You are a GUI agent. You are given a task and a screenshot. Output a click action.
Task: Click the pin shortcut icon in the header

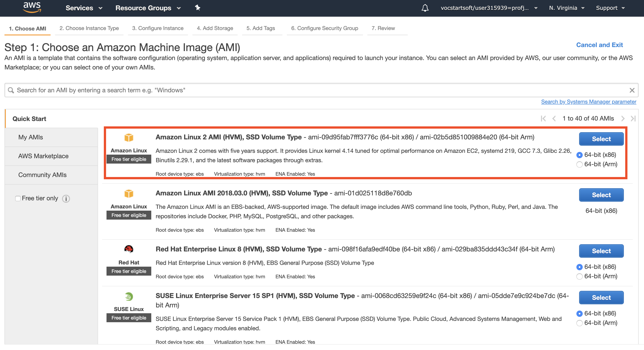click(198, 8)
